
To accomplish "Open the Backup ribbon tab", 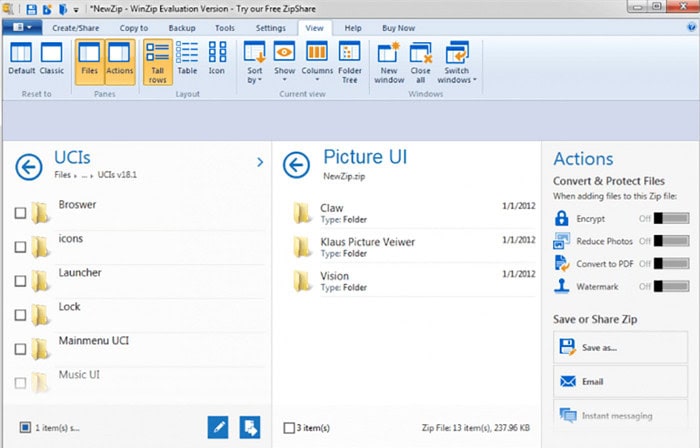I will click(182, 28).
